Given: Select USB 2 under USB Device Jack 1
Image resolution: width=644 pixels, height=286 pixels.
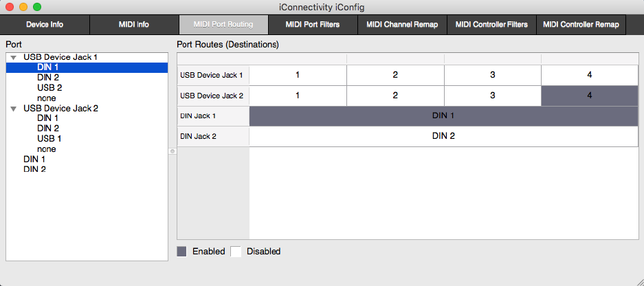Looking at the screenshot, I should 49,88.
